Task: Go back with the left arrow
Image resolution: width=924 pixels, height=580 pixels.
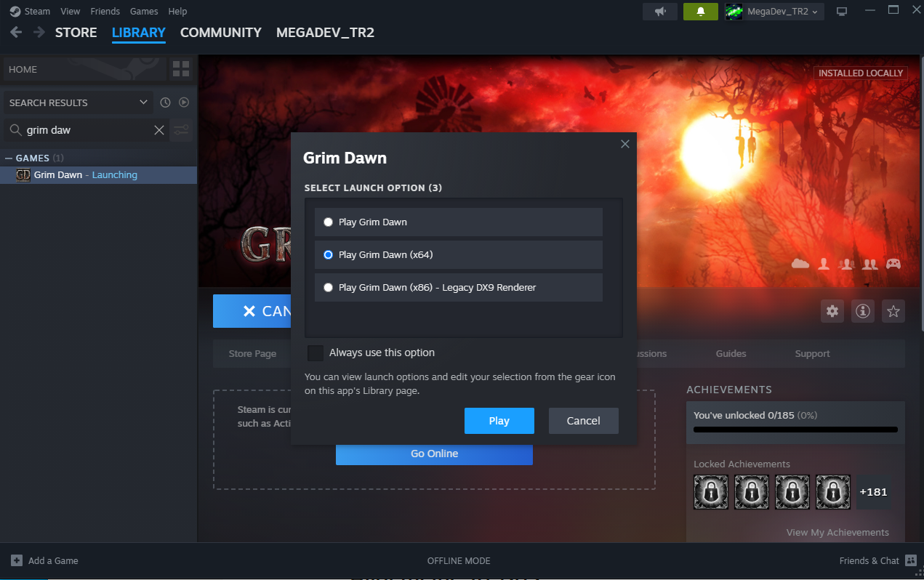Action: click(x=16, y=33)
